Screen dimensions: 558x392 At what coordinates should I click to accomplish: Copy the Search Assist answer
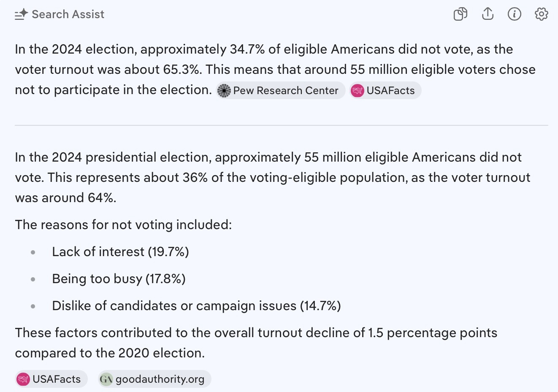coord(460,14)
